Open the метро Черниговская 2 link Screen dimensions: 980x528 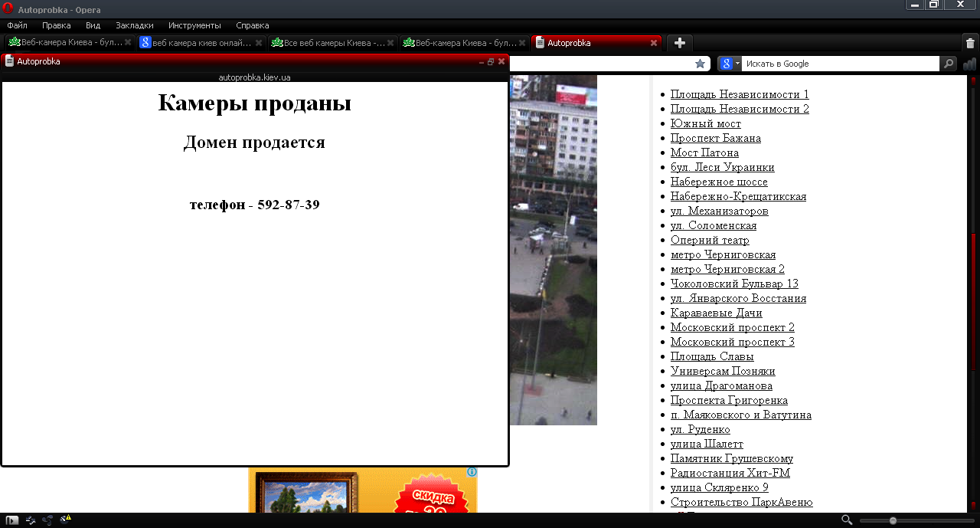[727, 269]
